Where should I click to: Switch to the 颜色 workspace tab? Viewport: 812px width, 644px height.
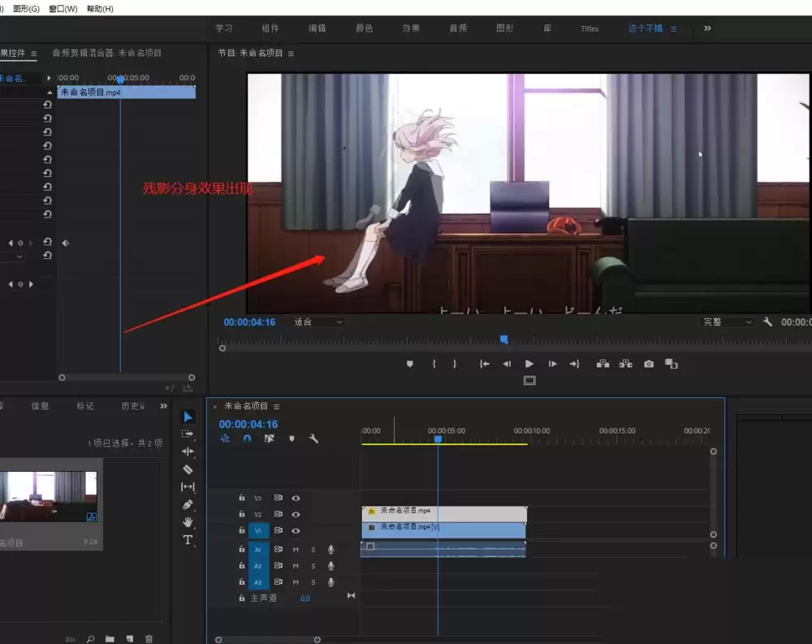coord(363,28)
